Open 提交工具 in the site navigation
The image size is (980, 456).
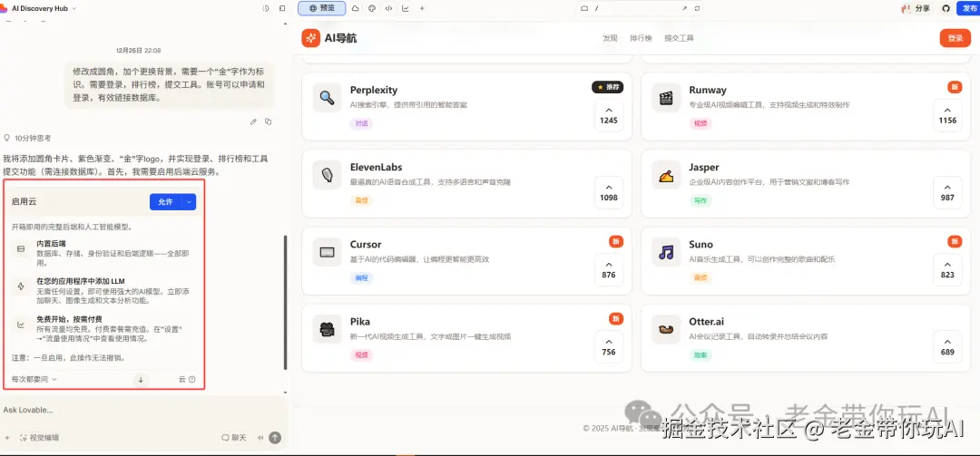click(x=680, y=38)
